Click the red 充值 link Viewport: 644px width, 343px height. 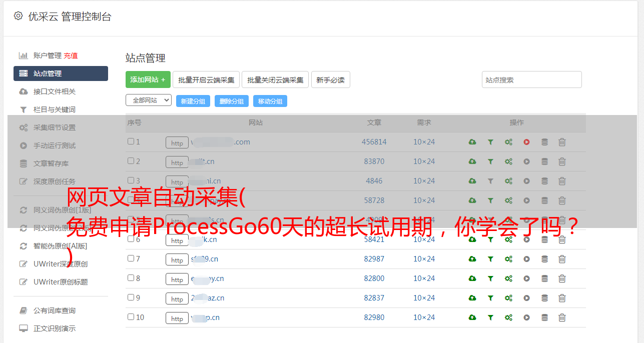coord(71,55)
